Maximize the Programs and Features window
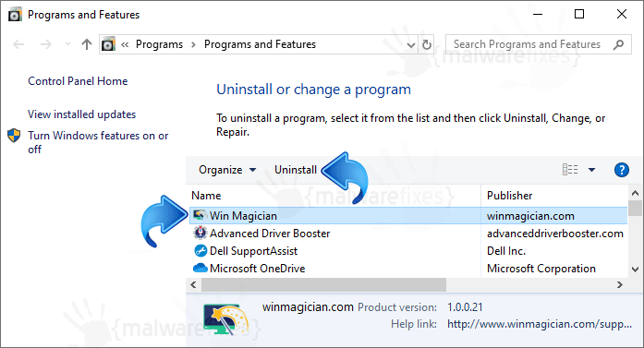 [579, 15]
